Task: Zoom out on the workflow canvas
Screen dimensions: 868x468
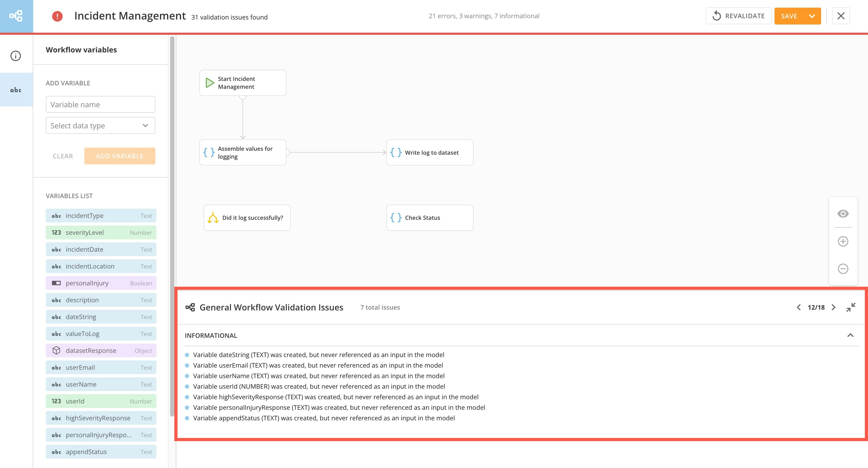Action: (843, 269)
